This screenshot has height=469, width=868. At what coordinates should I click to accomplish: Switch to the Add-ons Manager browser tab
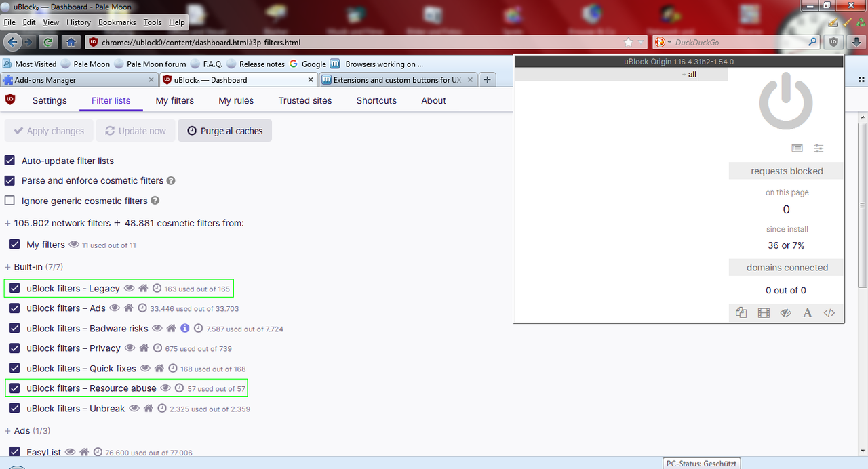(x=79, y=80)
